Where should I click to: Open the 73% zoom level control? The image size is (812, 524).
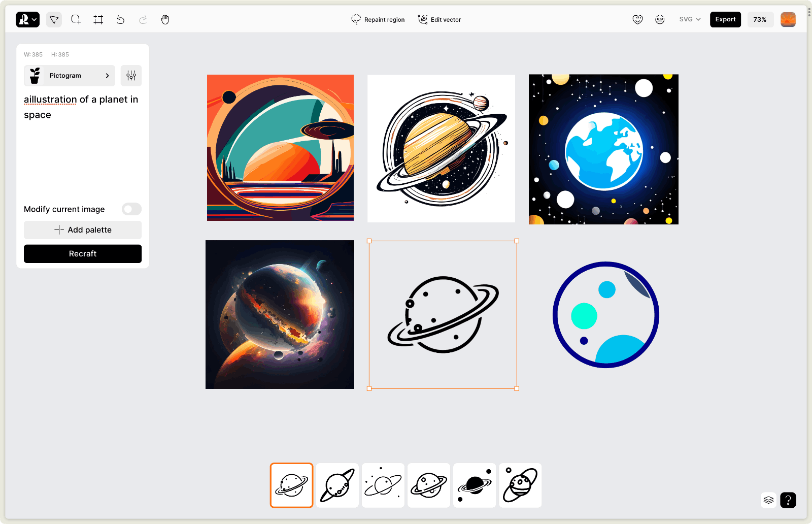[760, 19]
